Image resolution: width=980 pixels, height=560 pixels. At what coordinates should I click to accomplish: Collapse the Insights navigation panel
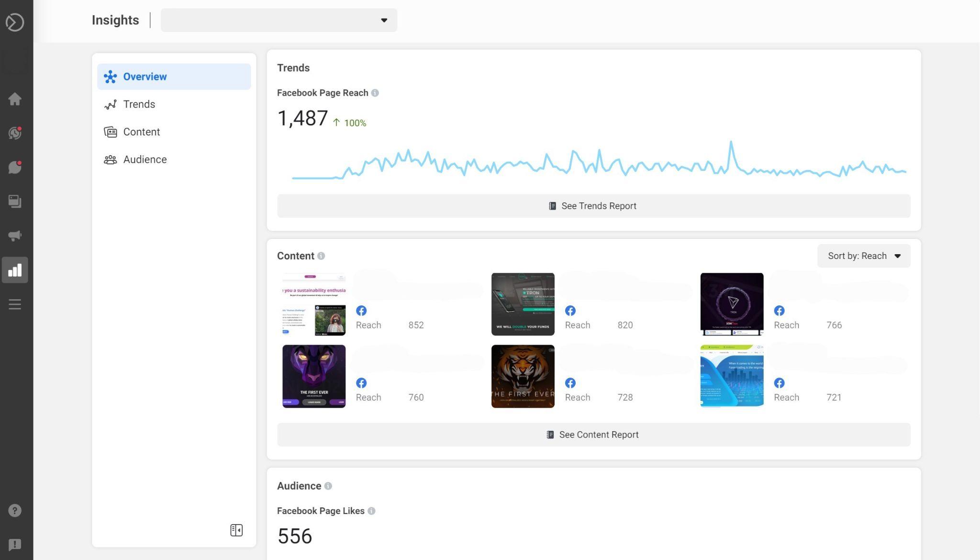pos(236,530)
